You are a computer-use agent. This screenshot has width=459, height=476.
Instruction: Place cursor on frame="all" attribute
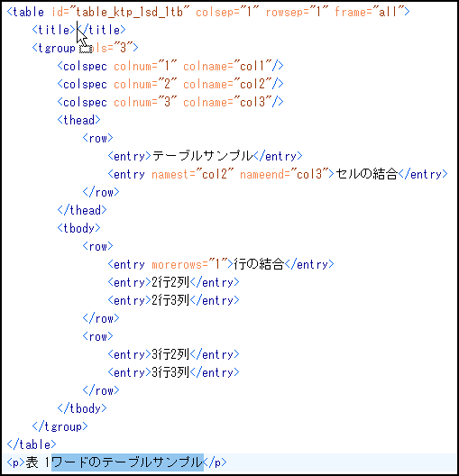click(x=369, y=12)
